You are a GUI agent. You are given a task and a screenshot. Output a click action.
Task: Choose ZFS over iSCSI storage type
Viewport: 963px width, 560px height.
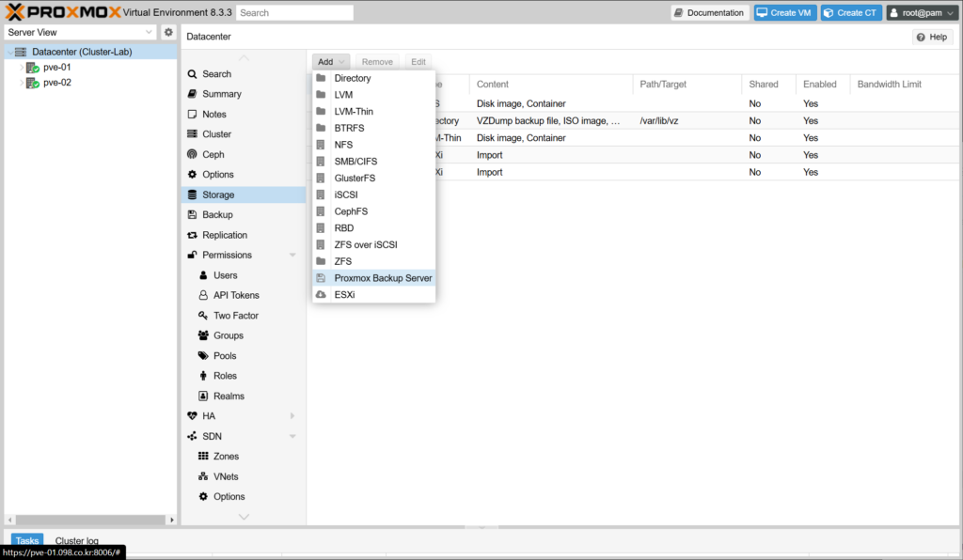(366, 244)
